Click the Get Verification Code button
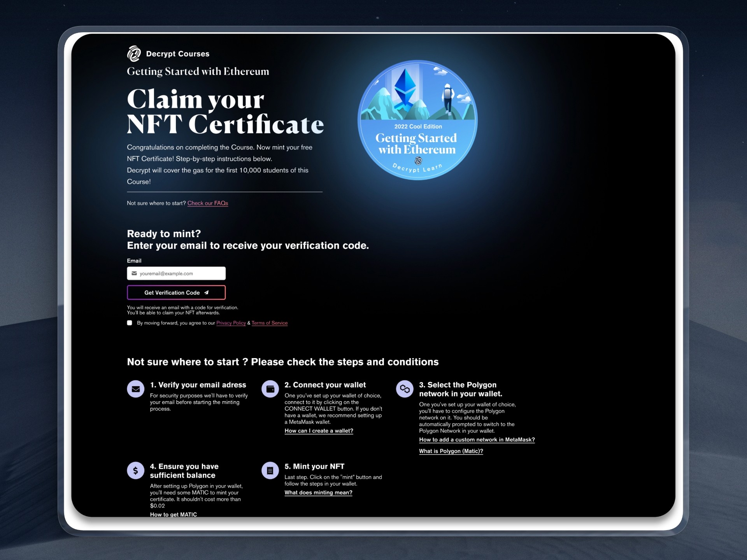 pyautogui.click(x=176, y=292)
